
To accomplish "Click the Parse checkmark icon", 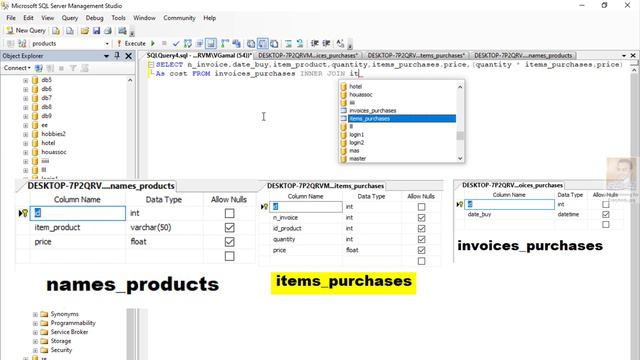I will click(x=176, y=43).
